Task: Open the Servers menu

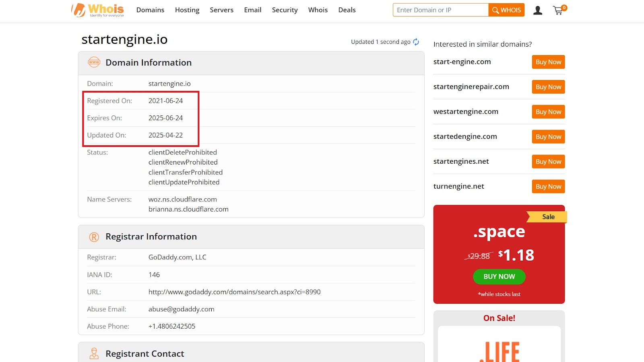Action: pyautogui.click(x=221, y=10)
